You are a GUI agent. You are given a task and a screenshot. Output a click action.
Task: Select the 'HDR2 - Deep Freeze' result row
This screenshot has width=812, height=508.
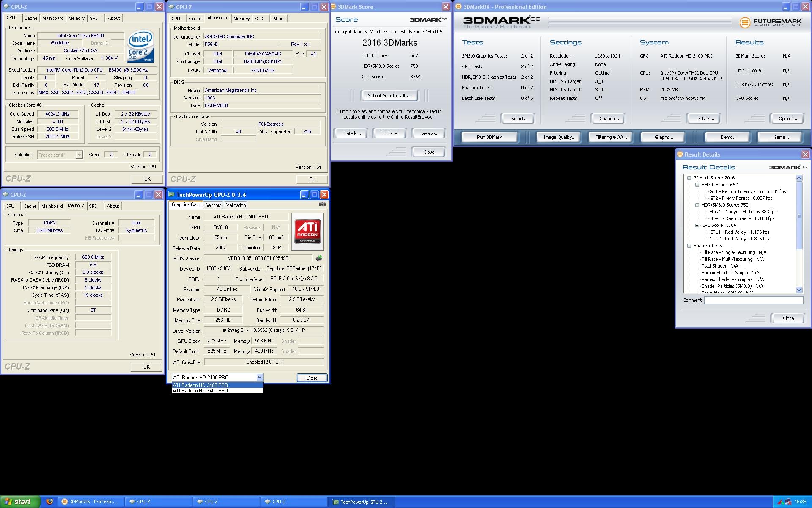pos(742,218)
